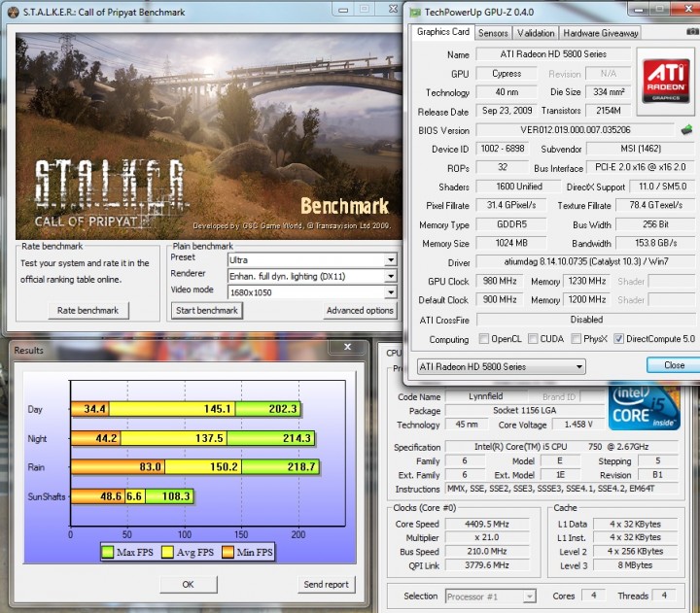Close the Results dialog with X
The width and height of the screenshot is (700, 613).
[x=347, y=347]
